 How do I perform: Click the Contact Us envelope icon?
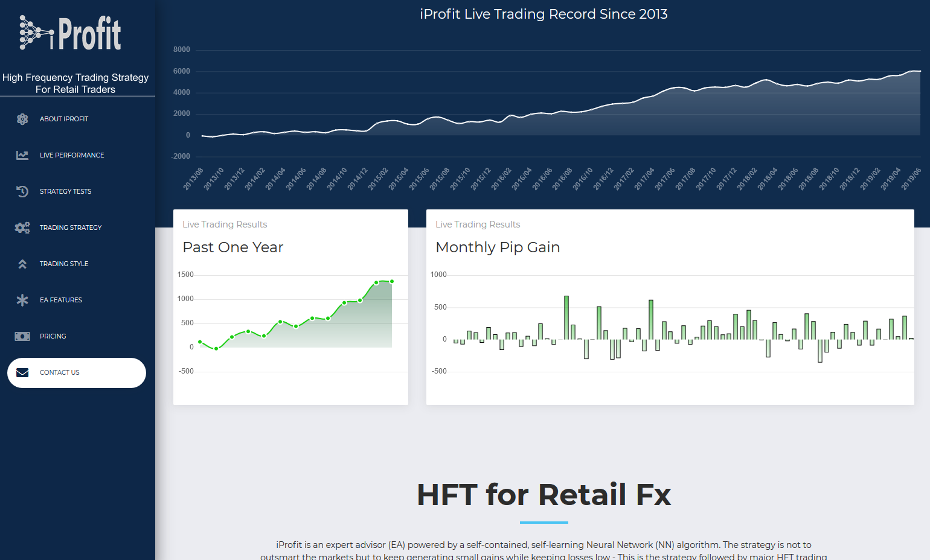[x=22, y=372]
